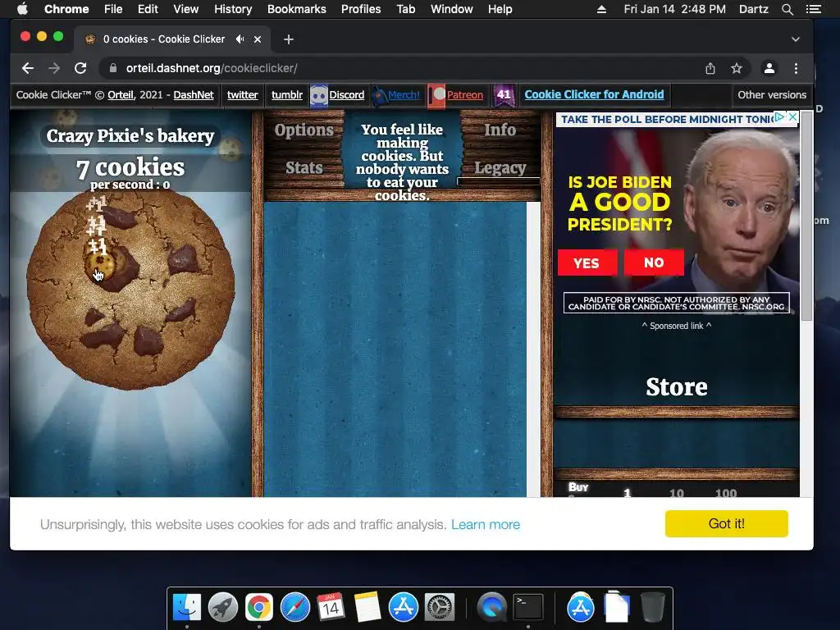Open Terminal from the Dock
Screen dimensions: 840x630
pyautogui.click(x=528, y=608)
